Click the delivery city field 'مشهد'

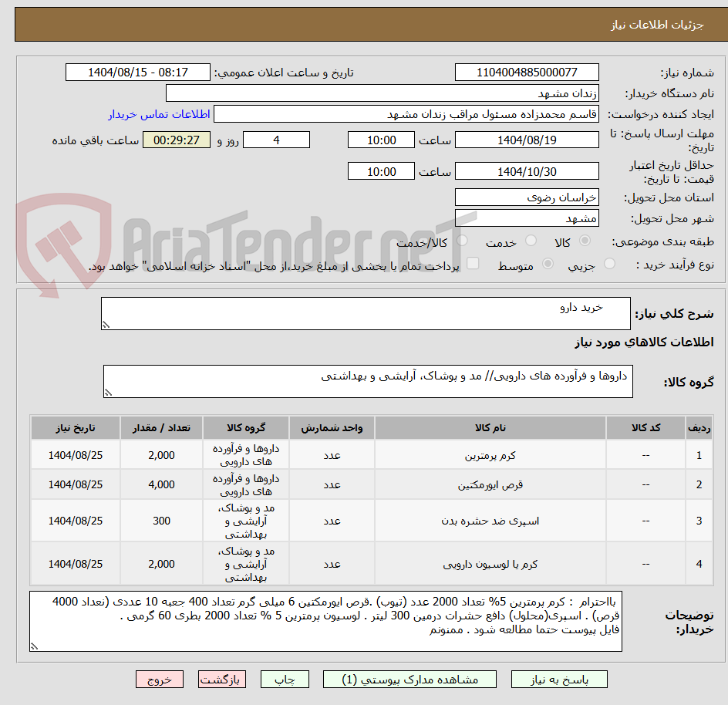527,218
